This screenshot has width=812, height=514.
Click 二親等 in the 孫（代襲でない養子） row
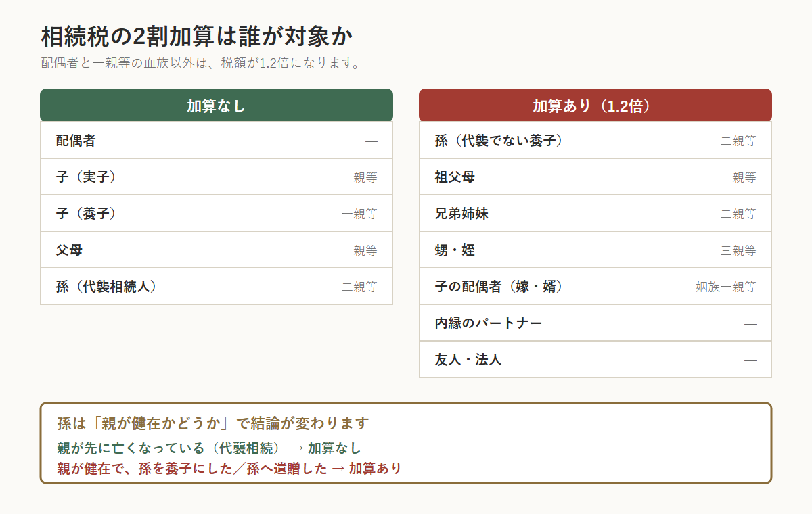click(738, 141)
